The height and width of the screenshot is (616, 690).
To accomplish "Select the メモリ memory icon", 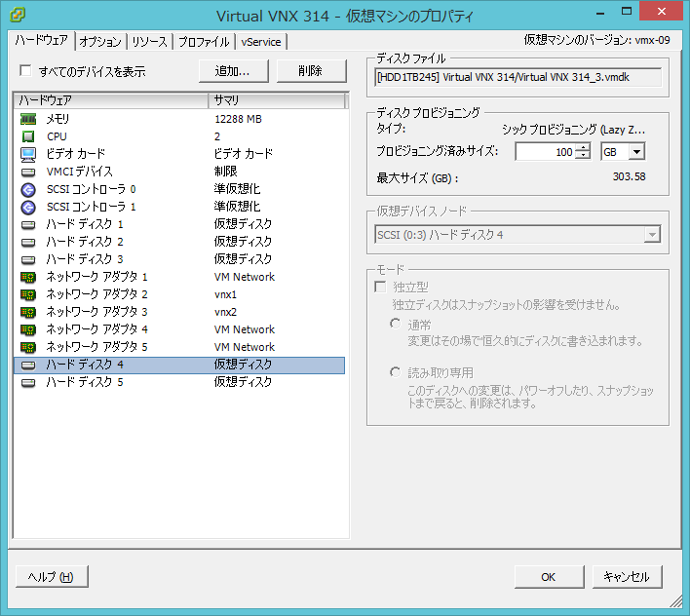I will [x=28, y=119].
